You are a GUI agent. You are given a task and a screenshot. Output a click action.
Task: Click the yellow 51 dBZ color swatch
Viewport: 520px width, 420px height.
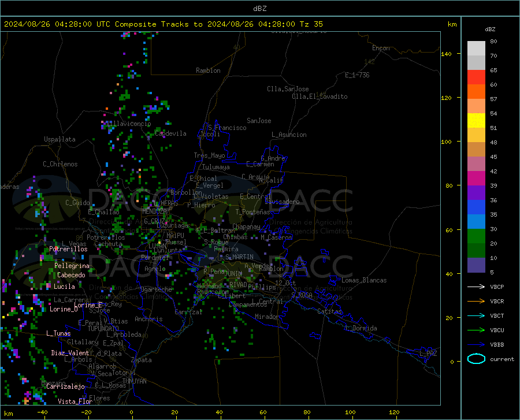coord(476,121)
